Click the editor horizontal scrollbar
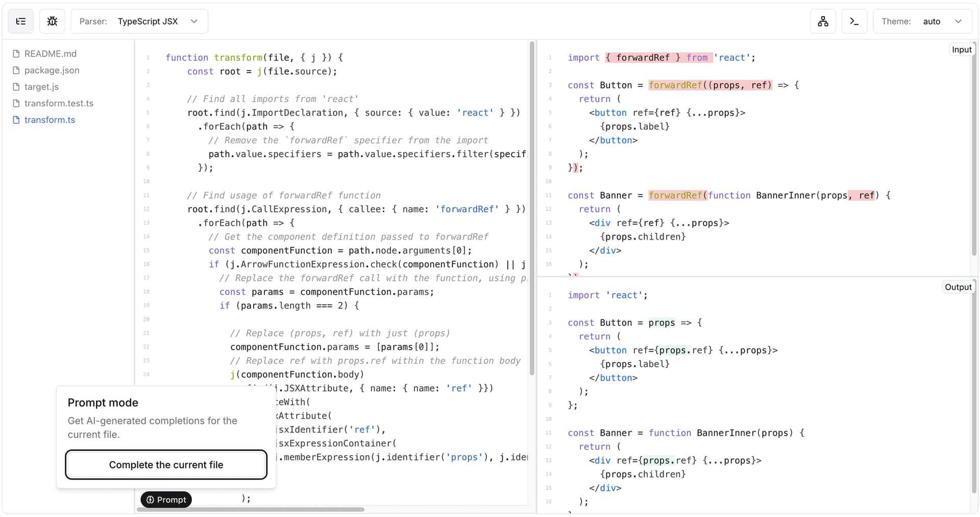The image size is (980, 517). [x=251, y=509]
